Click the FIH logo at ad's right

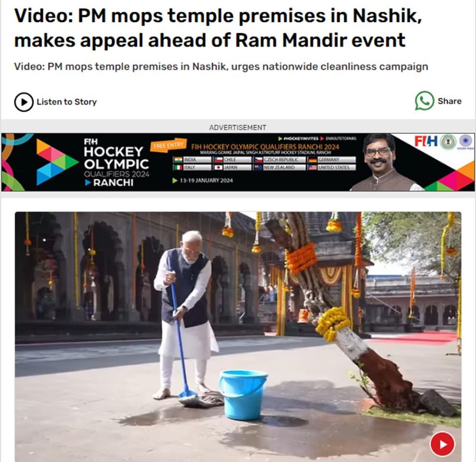(426, 141)
